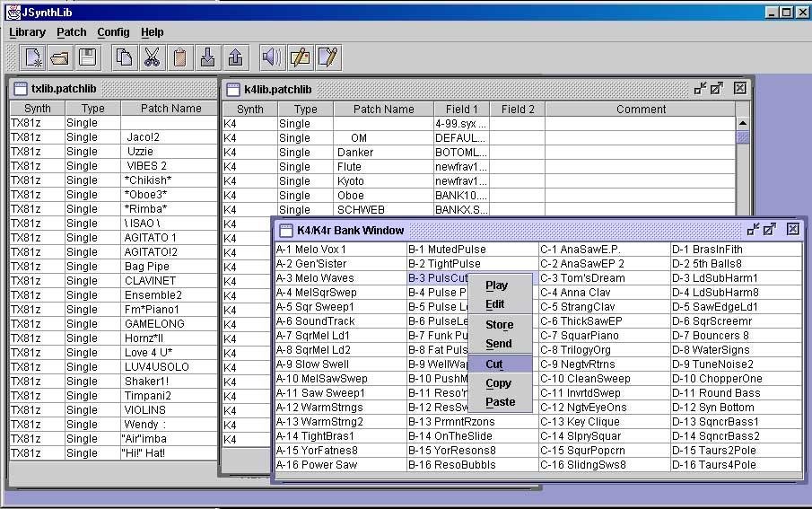Click the Play patch speaker icon

272,57
